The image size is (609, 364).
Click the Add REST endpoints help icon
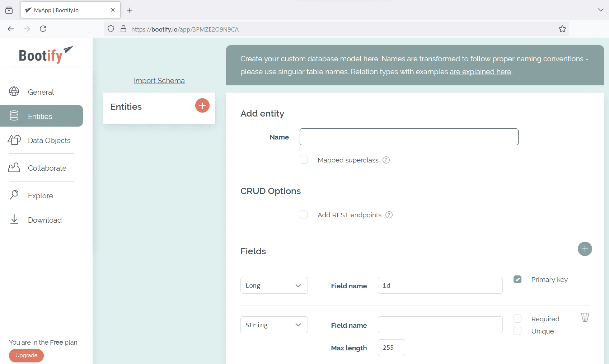point(389,215)
